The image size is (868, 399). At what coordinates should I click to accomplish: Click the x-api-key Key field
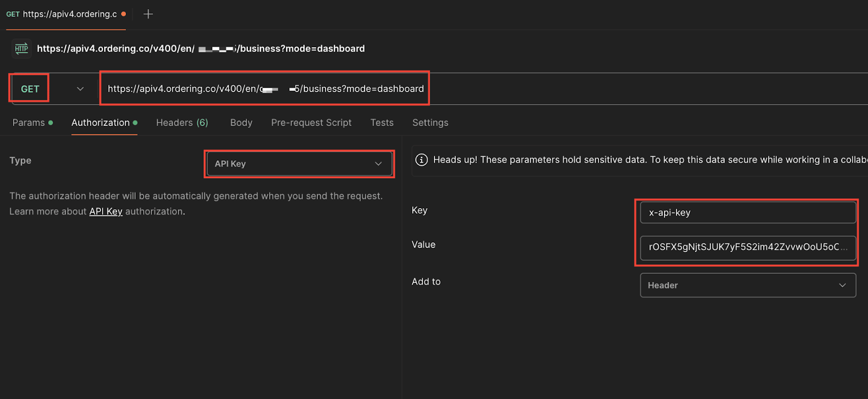pos(748,213)
